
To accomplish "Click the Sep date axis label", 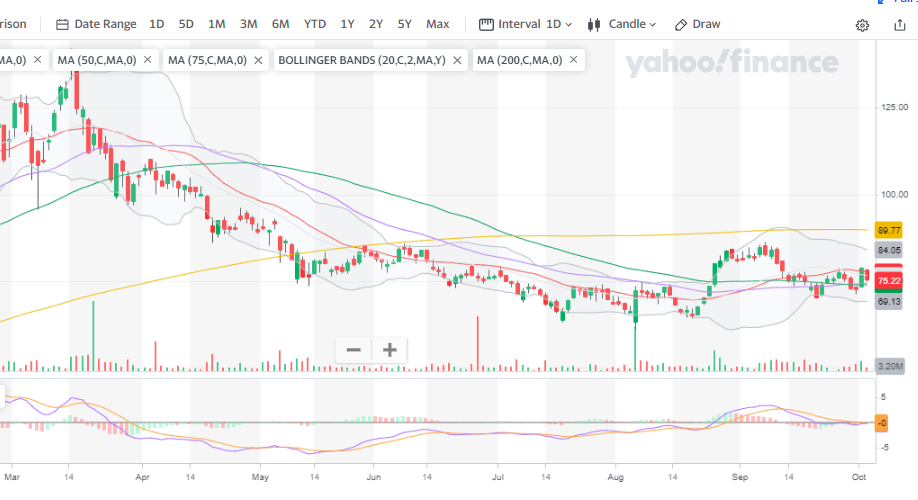I will [x=739, y=477].
